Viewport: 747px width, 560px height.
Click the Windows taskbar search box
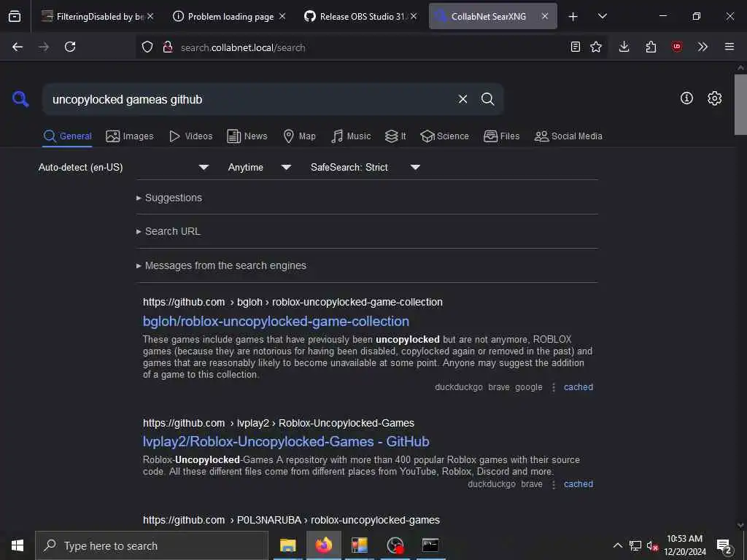point(152,545)
